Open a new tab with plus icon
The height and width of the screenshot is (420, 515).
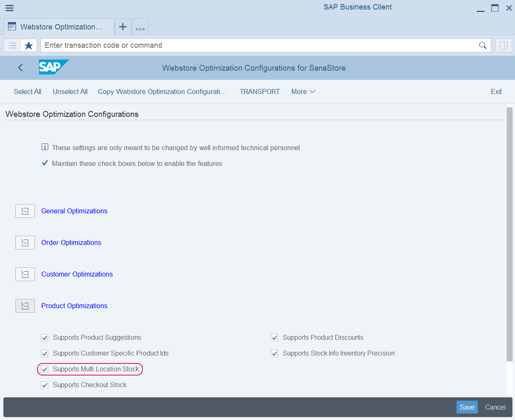point(123,27)
